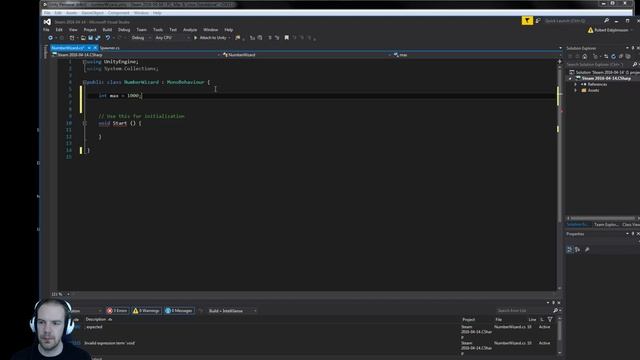
Task: Click the Solution Explorer Refresh icon
Action: [x=613, y=56]
